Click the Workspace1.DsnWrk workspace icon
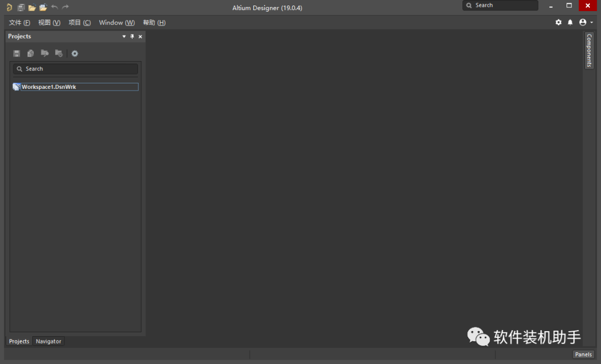This screenshot has height=364, width=601. tap(17, 87)
